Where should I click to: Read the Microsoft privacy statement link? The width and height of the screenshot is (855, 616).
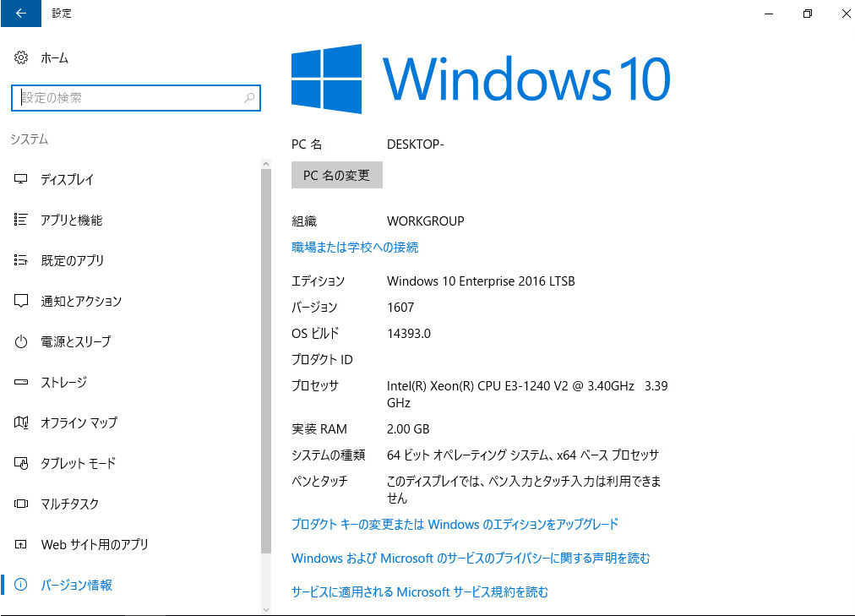pos(471,559)
